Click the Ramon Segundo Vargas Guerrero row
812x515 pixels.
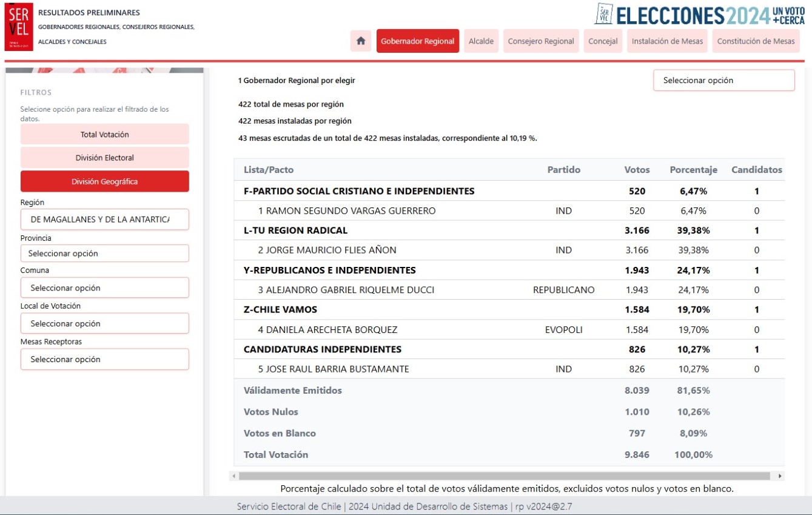click(509, 211)
